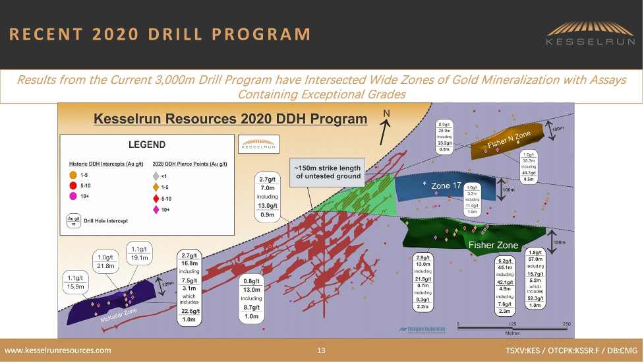Click the 0.8g/t 13.0m intercept bubble

pyautogui.click(x=251, y=299)
